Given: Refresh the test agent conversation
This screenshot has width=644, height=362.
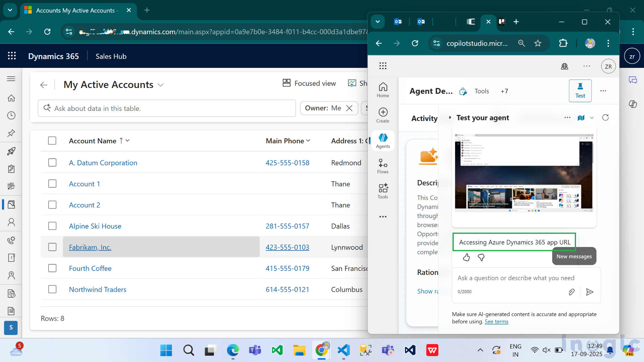Looking at the screenshot, I should pos(605,118).
